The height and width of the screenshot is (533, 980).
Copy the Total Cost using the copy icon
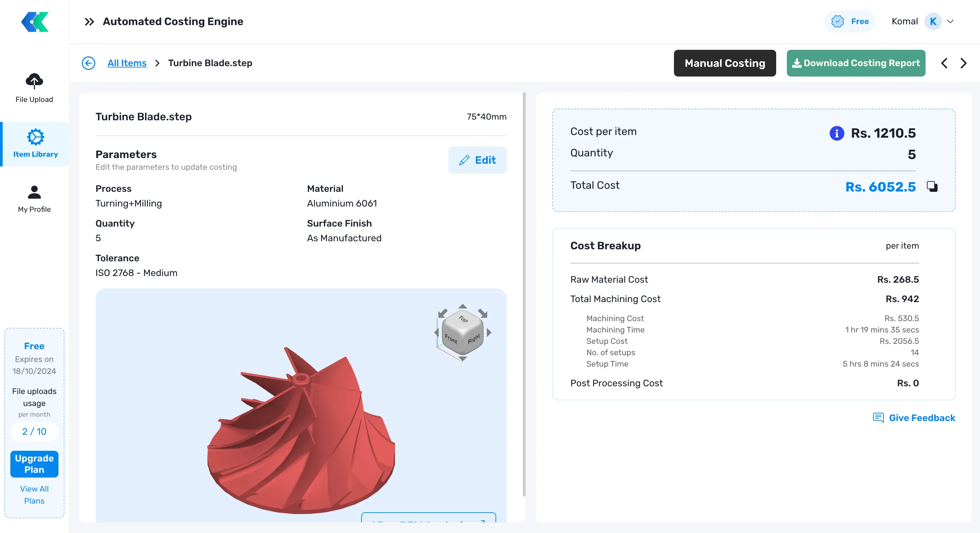tap(932, 186)
